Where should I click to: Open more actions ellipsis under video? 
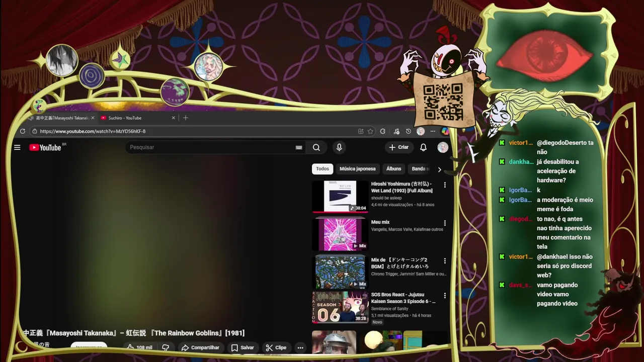(300, 347)
